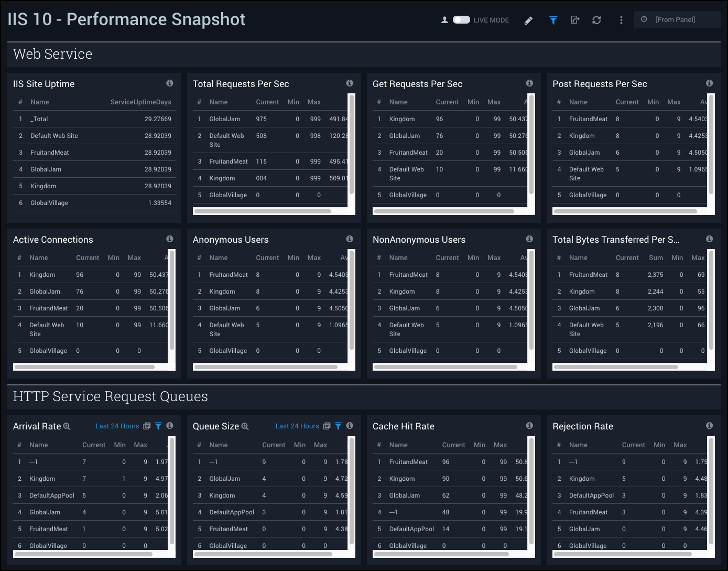Screen dimensions: 728x571
Task: Click horizontal scrollbar in Anonymous Users panel
Action: 266,367
